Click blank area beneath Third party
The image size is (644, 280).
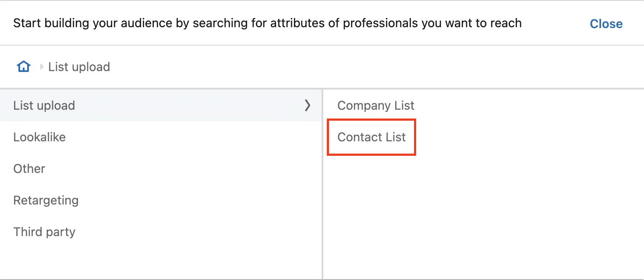coord(161,262)
